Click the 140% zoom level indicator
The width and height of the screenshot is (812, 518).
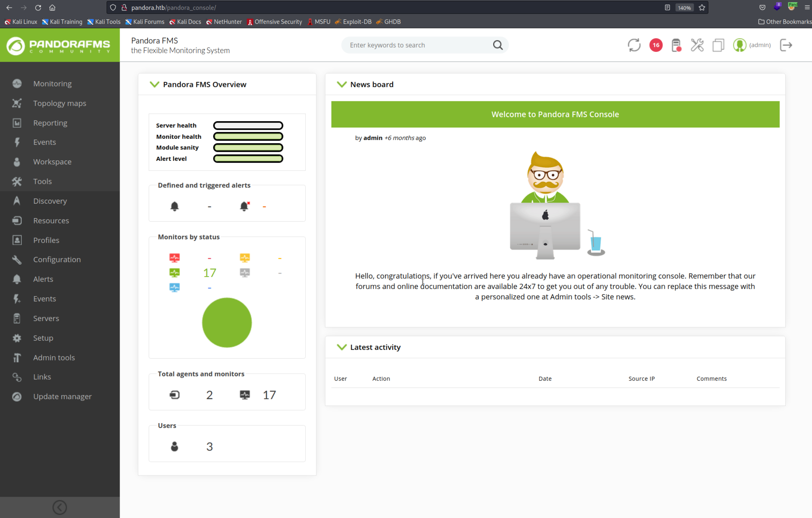(x=684, y=8)
